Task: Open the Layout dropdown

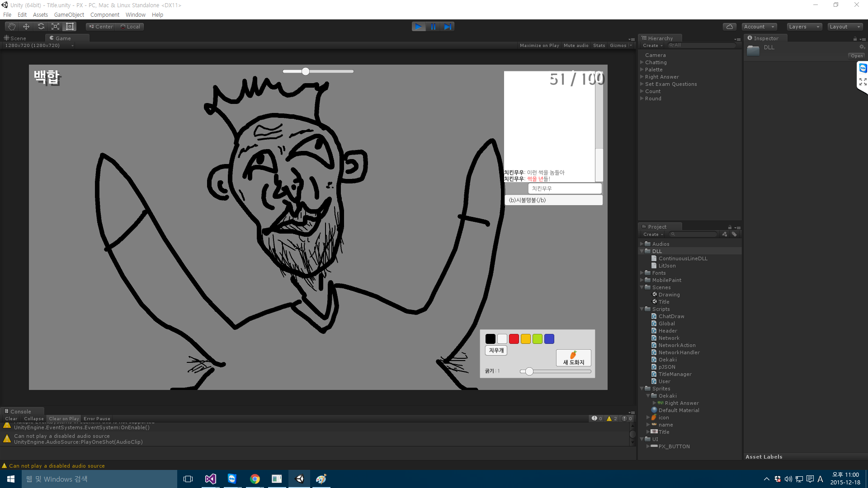Action: tap(845, 27)
